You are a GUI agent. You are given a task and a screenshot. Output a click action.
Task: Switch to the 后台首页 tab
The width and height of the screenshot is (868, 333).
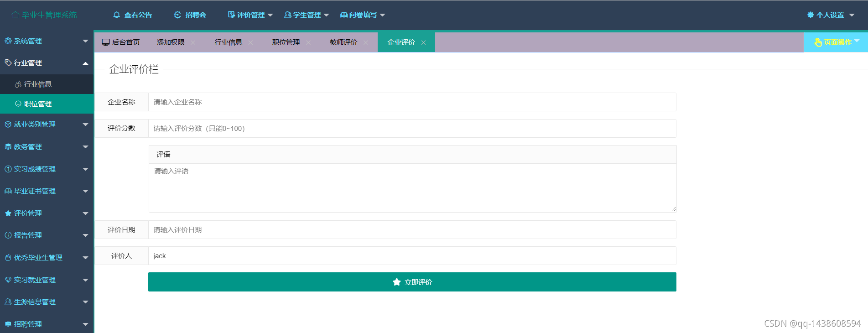click(121, 42)
